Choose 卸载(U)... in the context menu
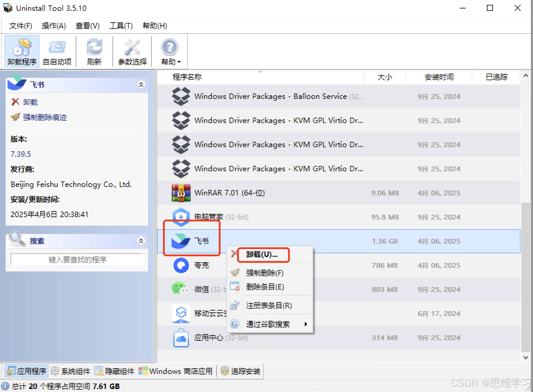 click(270, 254)
